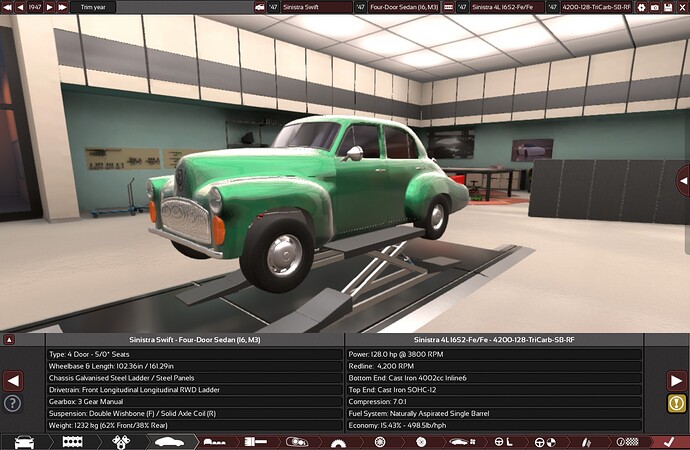
Task: Decrease the year with the left arrow by 1947
Action: coord(19,6)
